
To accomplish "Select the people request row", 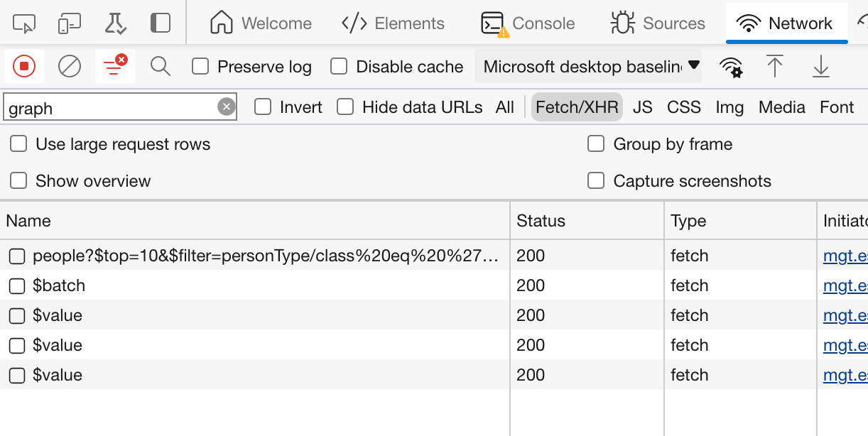I will (x=213, y=255).
